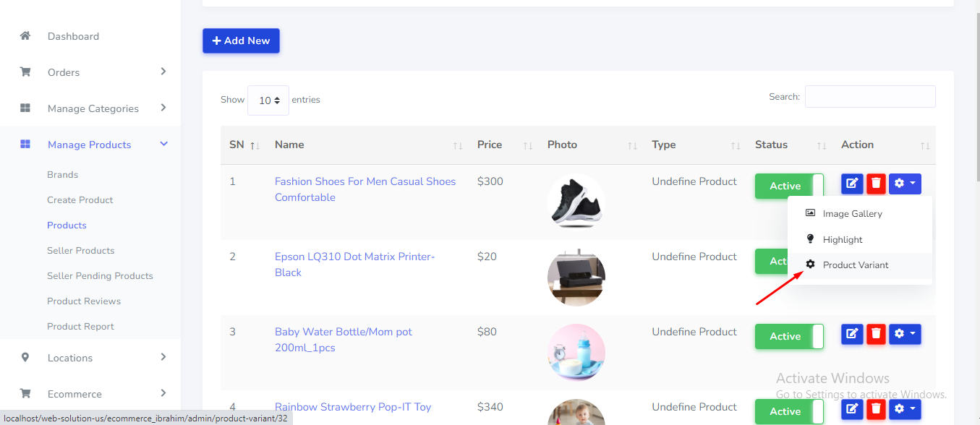This screenshot has width=980, height=425.
Task: Toggle Active status for Fashion Shoes product
Action: tap(789, 186)
